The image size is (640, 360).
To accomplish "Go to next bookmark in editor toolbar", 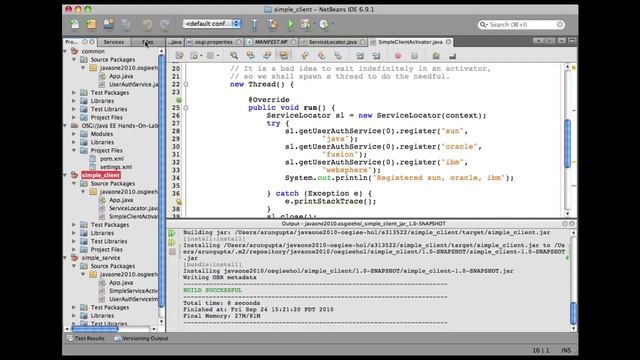I will click(322, 56).
